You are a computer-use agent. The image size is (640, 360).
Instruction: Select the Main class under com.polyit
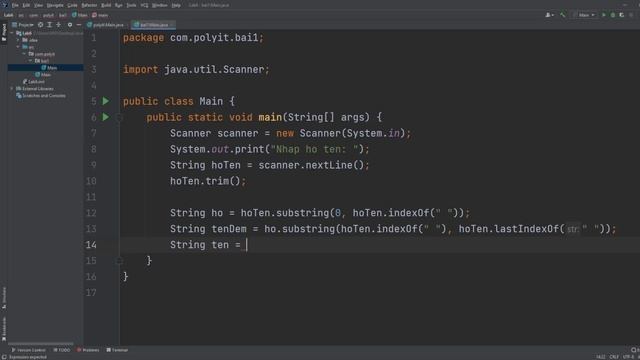(43, 75)
